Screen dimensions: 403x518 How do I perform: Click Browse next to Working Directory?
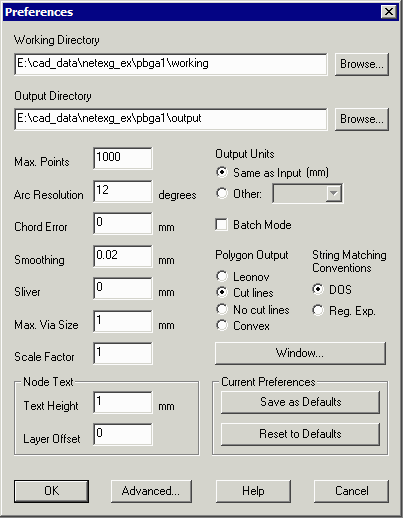362,64
